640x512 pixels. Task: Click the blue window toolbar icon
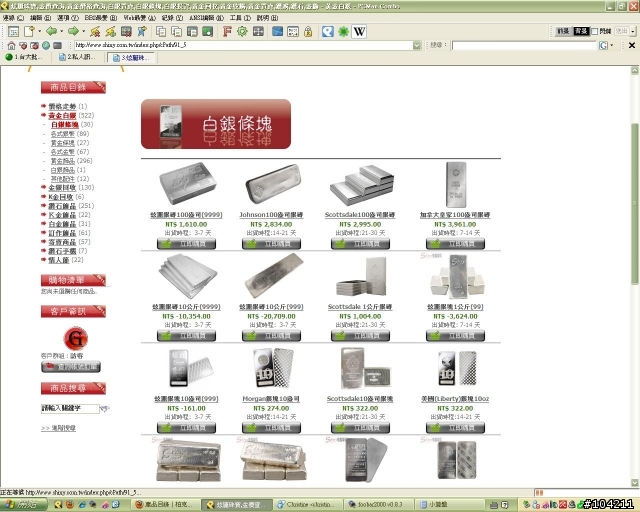278,31
